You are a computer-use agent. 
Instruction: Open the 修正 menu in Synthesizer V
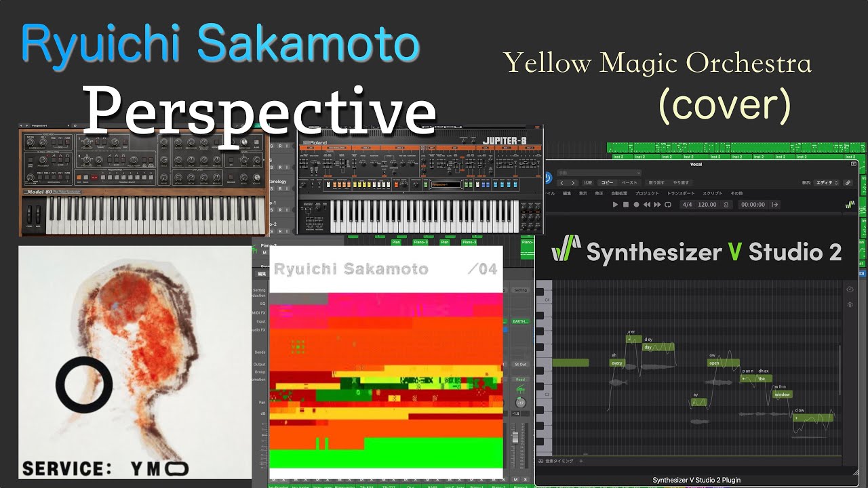599,193
